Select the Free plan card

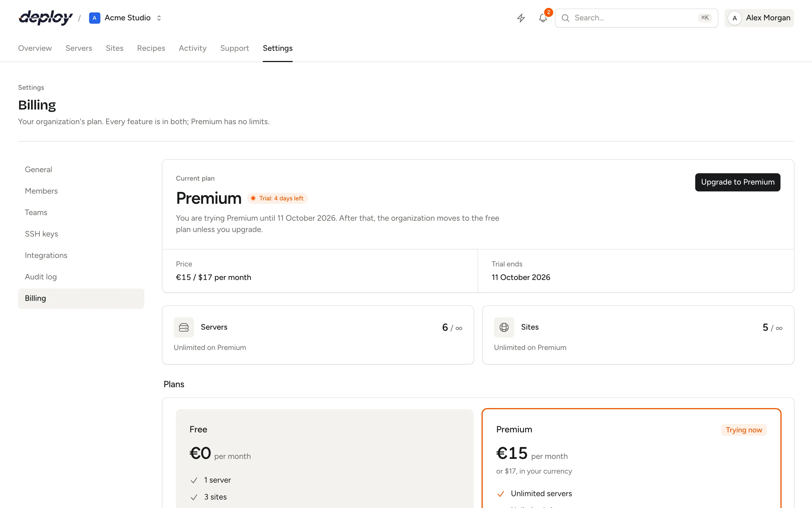(325, 459)
